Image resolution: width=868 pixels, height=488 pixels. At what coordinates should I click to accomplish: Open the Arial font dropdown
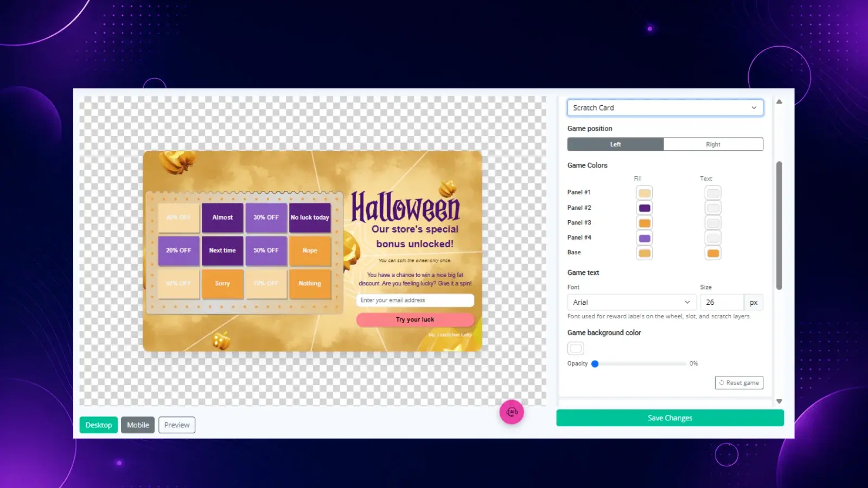point(631,302)
